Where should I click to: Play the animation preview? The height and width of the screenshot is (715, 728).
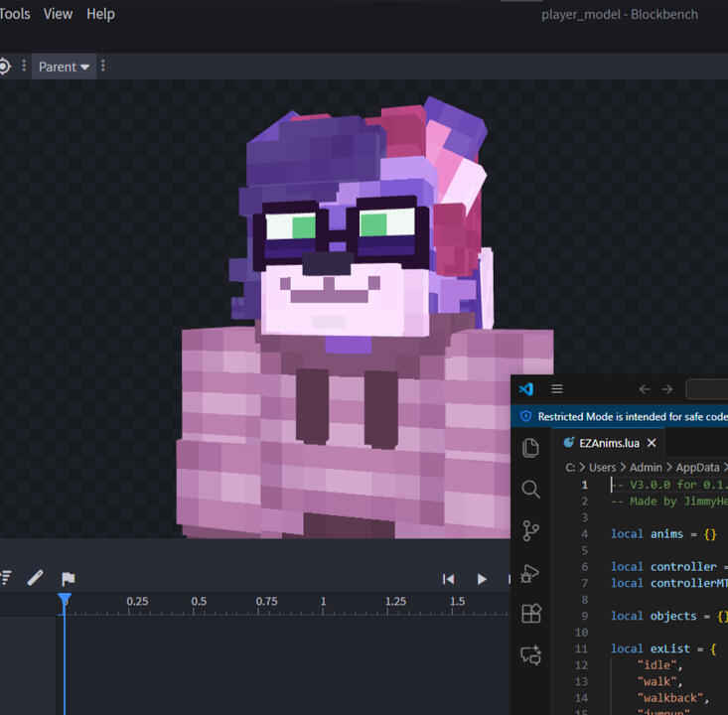(x=482, y=579)
